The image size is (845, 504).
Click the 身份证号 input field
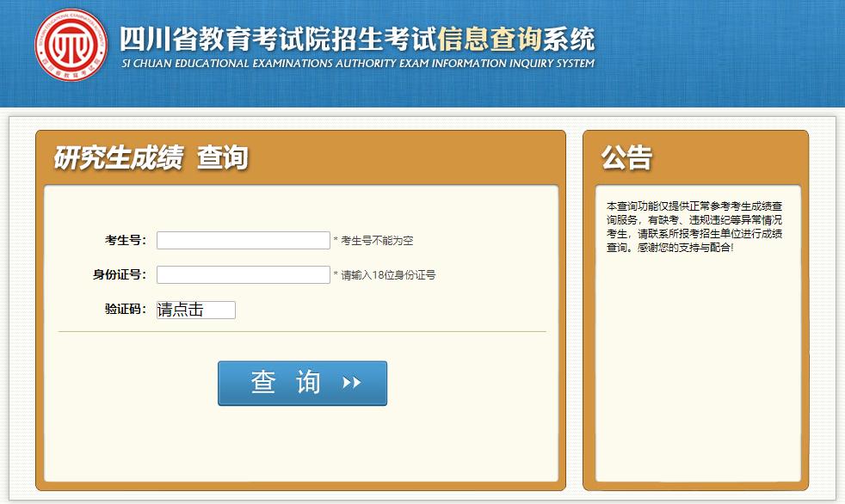243,274
